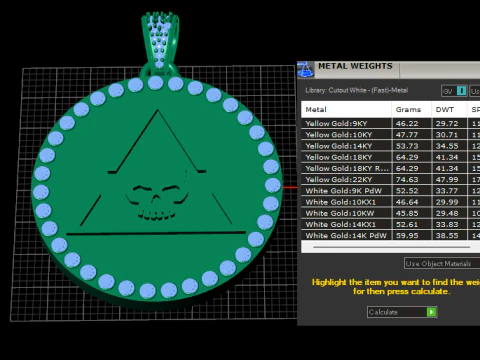Click the Metal column header
This screenshot has width=480, height=360.
346,110
